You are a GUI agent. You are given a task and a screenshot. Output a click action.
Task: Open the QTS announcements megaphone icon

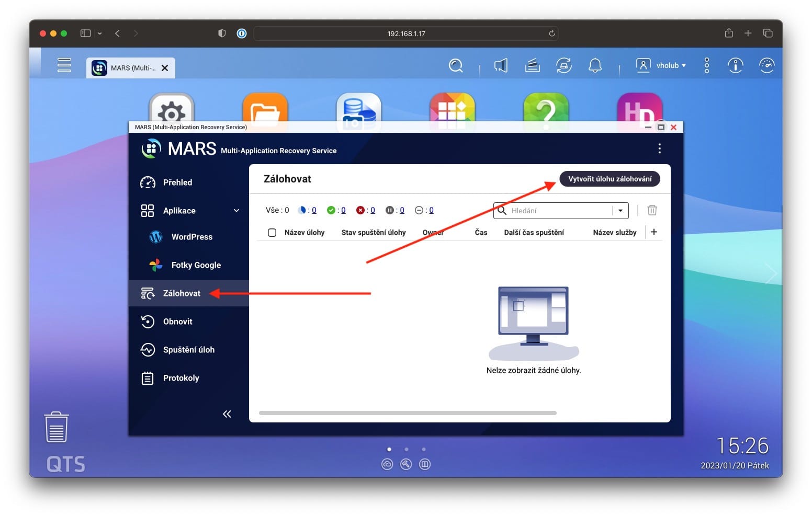(x=501, y=65)
